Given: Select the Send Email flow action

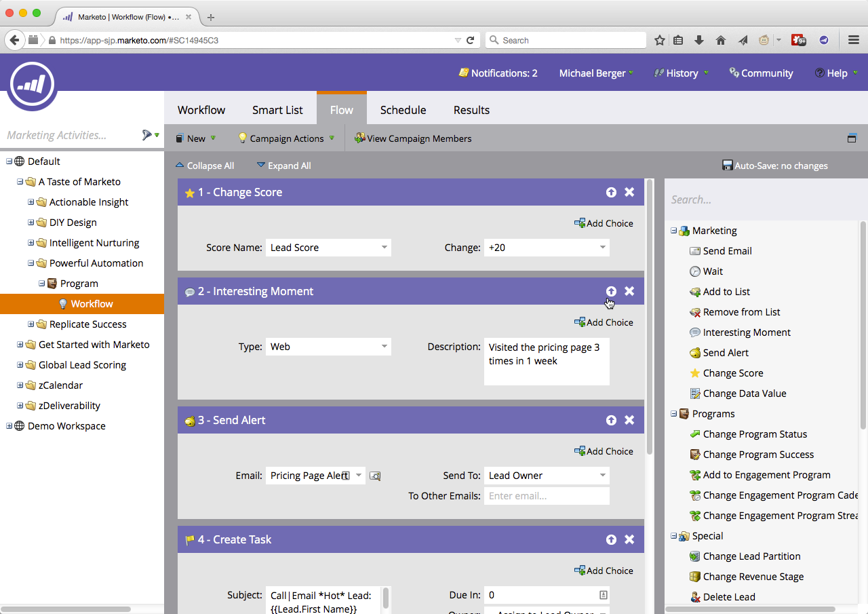Looking at the screenshot, I should pos(728,250).
